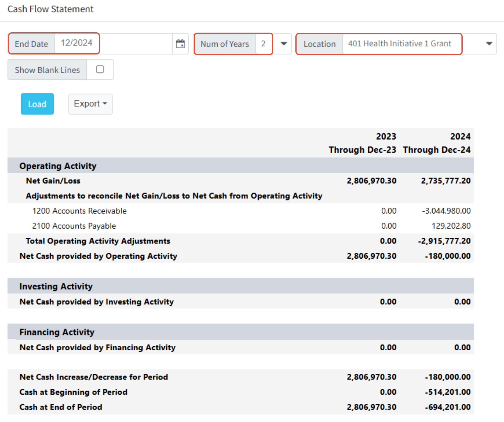The image size is (504, 422).
Task: Click the 2024 Net Gain/Loss amount 2,735,777.20
Action: (x=446, y=181)
